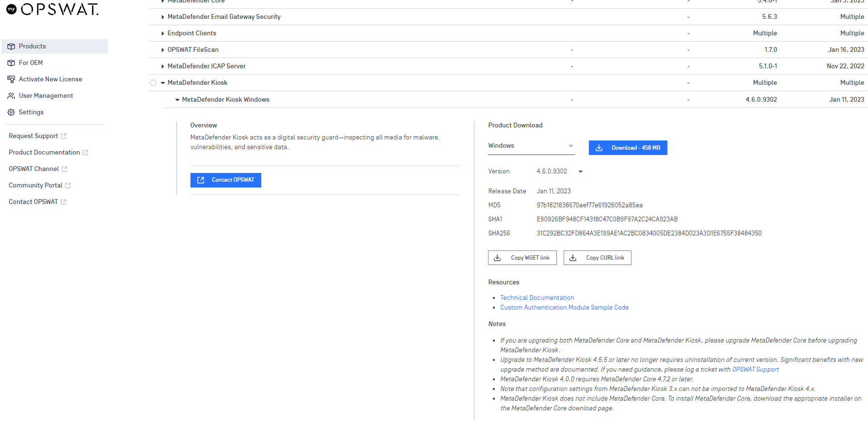This screenshot has height=421, width=868.
Task: Click external-link icon next to OPSWAT Channel
Action: click(x=64, y=169)
